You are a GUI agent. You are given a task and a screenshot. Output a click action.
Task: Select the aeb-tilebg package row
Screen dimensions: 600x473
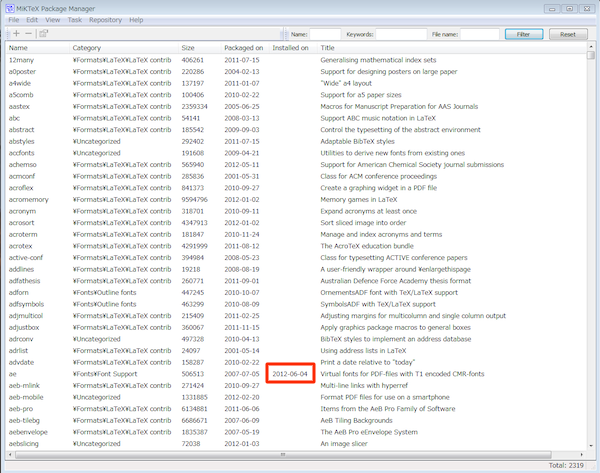point(296,421)
